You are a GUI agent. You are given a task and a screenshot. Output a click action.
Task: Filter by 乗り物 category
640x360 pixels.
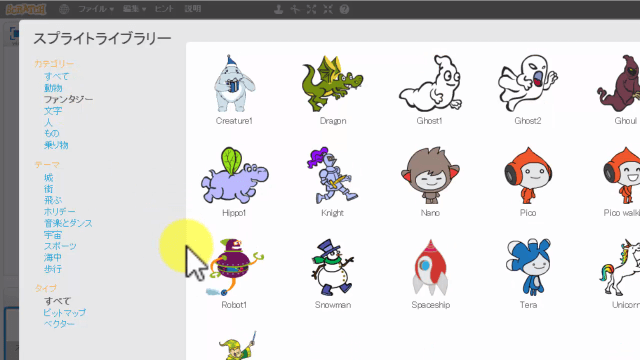point(56,145)
